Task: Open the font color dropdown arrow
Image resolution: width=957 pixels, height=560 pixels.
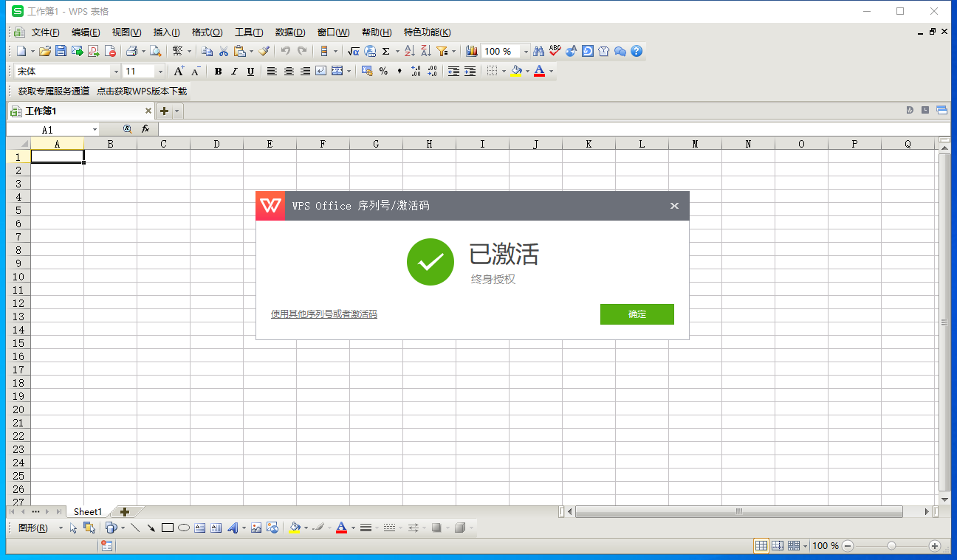Action: 551,71
